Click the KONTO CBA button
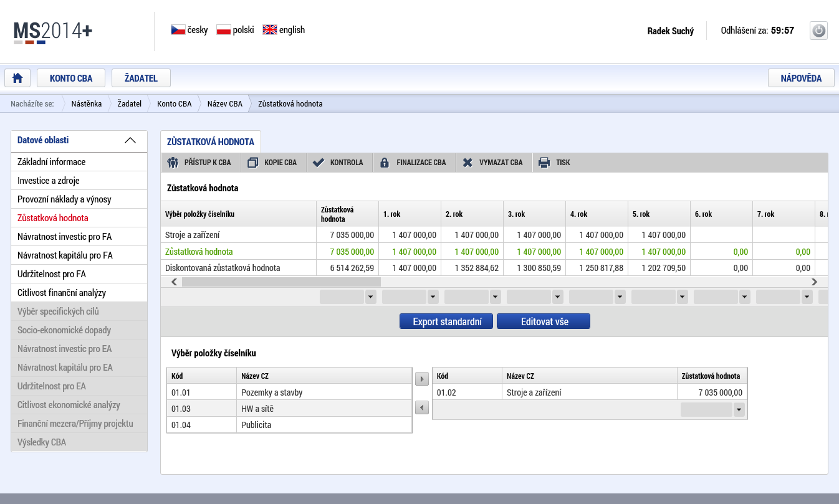The width and height of the screenshot is (839, 504). tap(71, 78)
